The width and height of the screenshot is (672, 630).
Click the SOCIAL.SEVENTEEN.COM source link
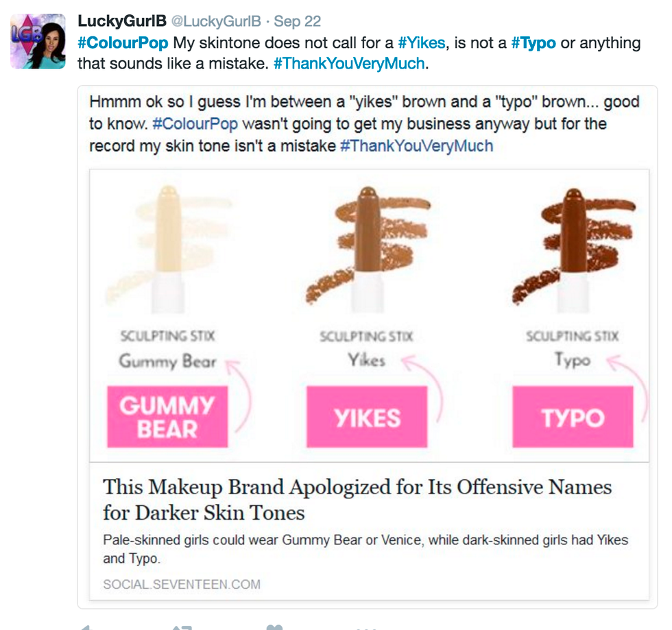click(x=182, y=585)
